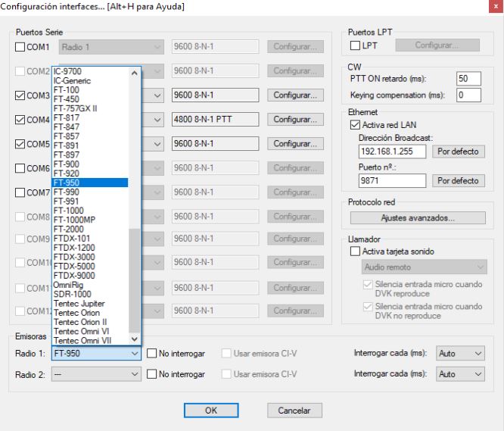Click the COM4 4800 8-N-1 PTT field
The height and width of the screenshot is (431, 504).
[215, 120]
